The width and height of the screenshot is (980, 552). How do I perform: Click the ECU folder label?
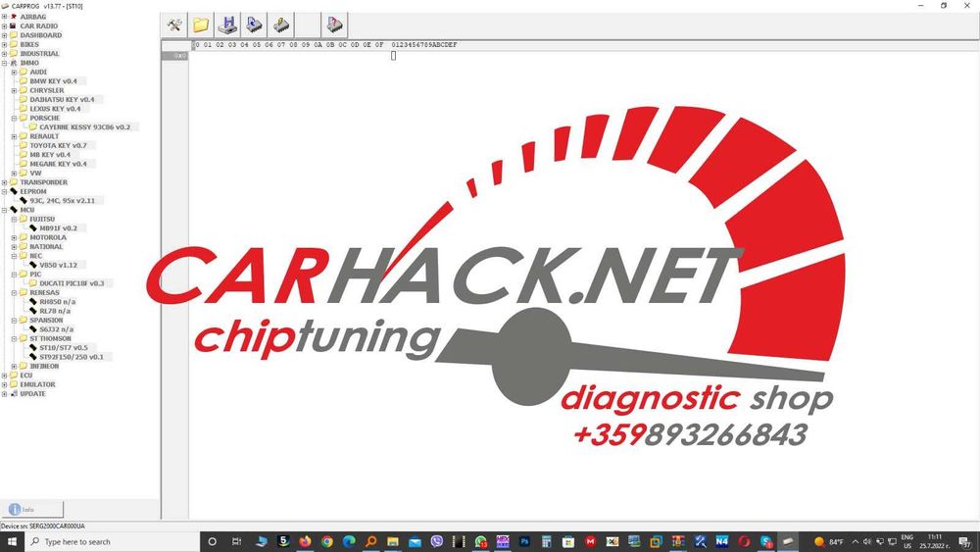25,376
